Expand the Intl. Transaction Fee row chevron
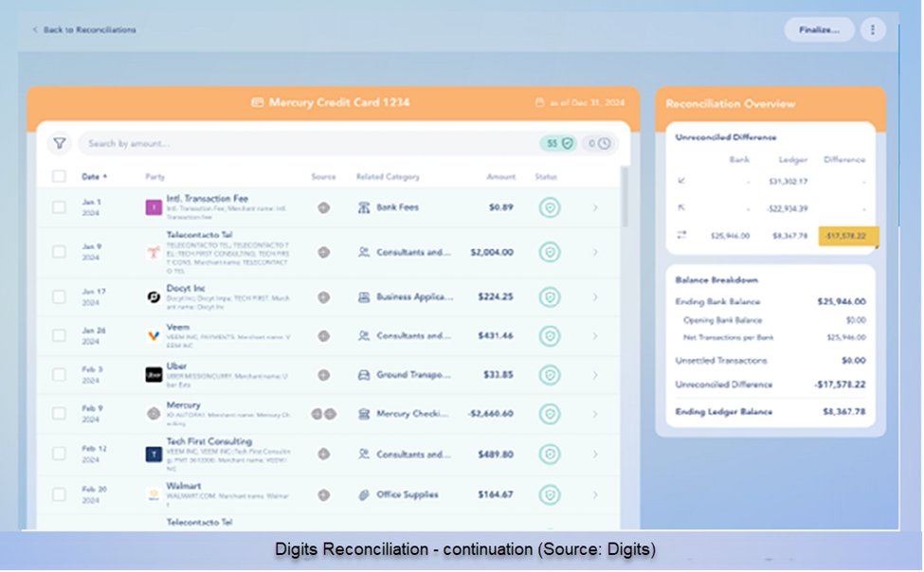The image size is (924, 572). 595,207
